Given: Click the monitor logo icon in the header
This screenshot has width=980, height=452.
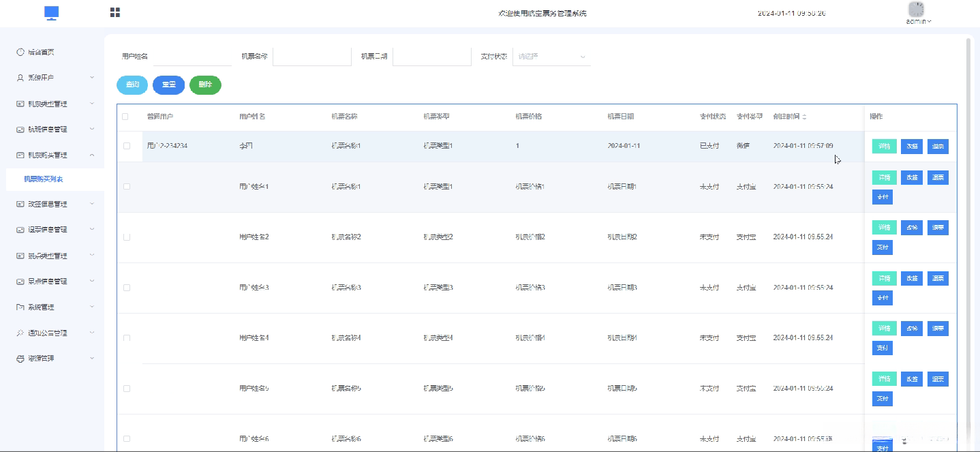Looking at the screenshot, I should 52,13.
